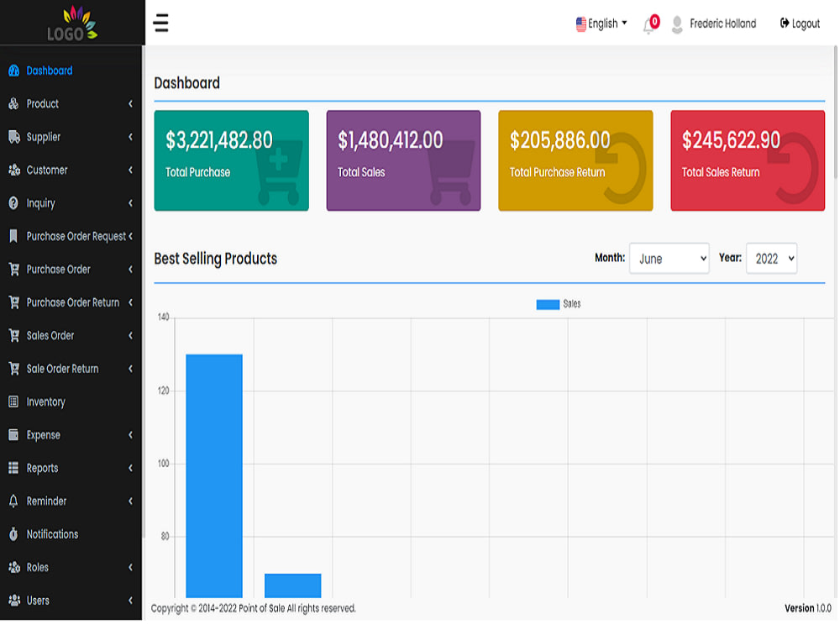Screen dimensions: 840x630
Task: Click the Version 1.0.0 footer text
Action: pyautogui.click(x=808, y=609)
